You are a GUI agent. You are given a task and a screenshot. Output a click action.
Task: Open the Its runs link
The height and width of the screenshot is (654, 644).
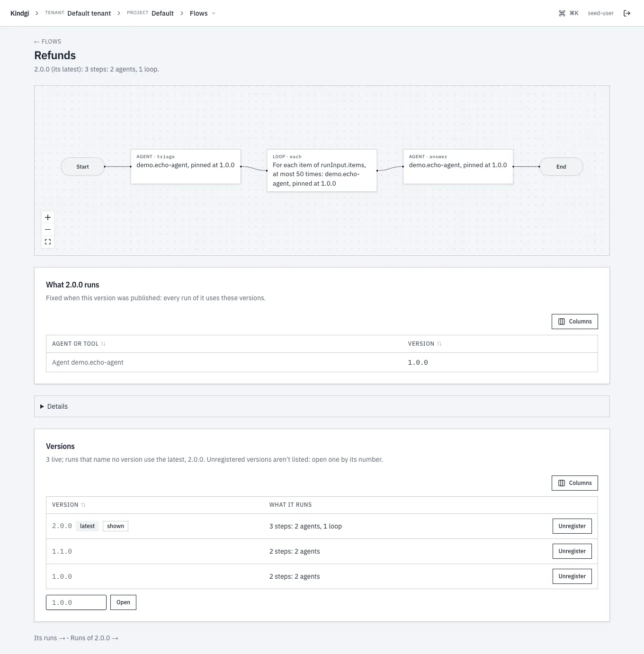click(50, 638)
